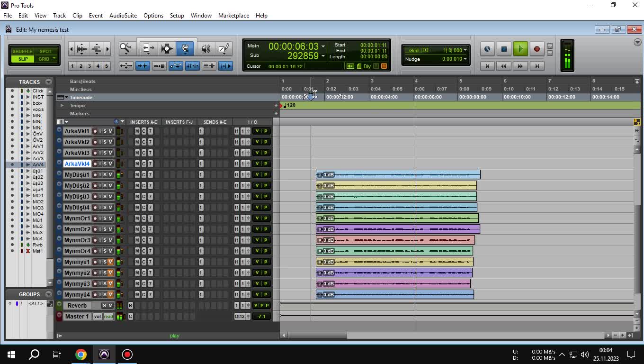
Task: Click the Master 1 volume level -7.1
Action: point(261,317)
